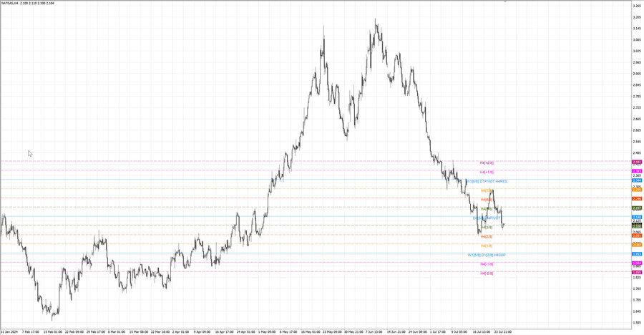Click the 3.265 price scale value

tap(637, 6)
